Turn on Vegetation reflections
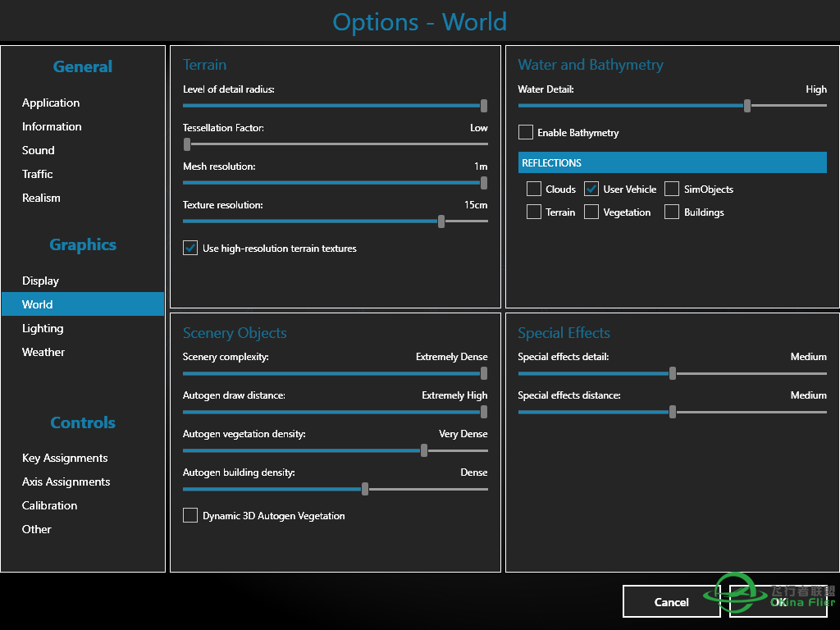Image resolution: width=840 pixels, height=630 pixels. [x=591, y=212]
